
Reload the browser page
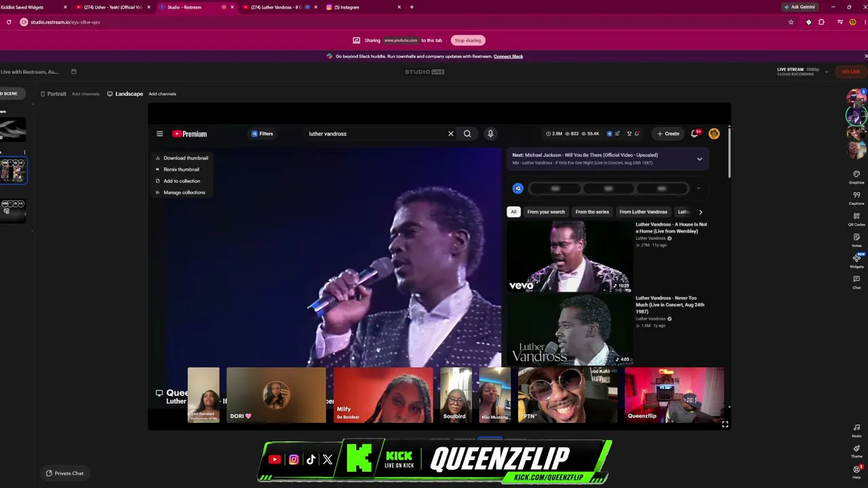(x=9, y=22)
